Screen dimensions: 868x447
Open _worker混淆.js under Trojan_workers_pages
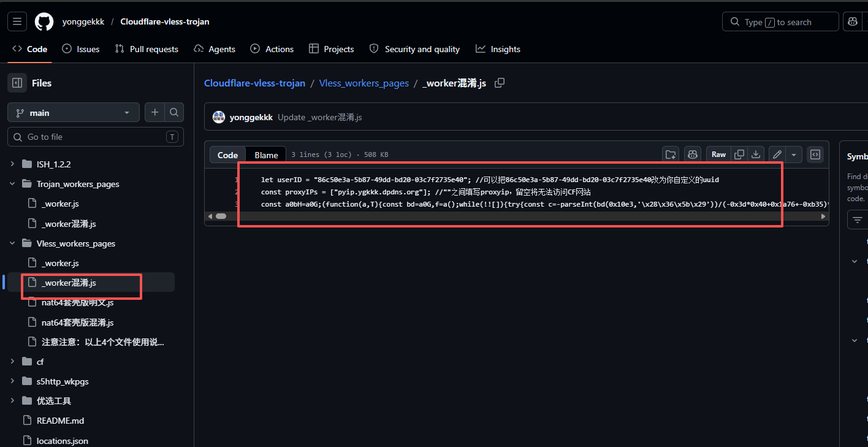point(69,224)
